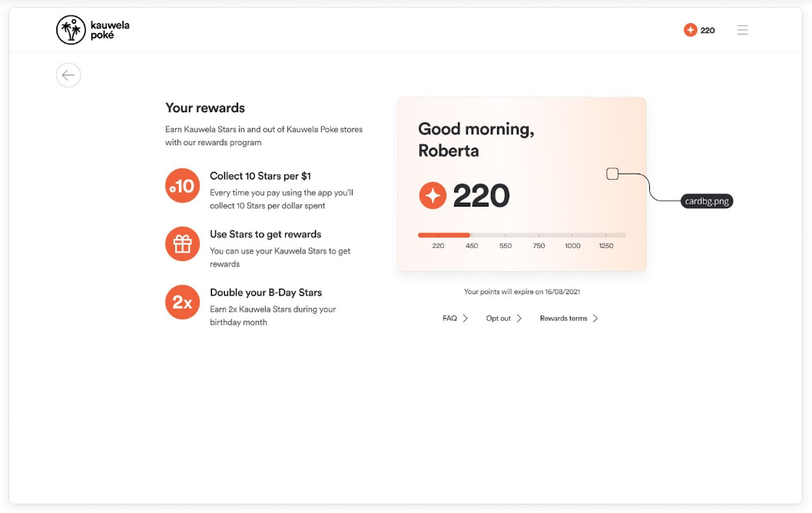
Task: Click the gift box rewards icon
Action: click(182, 243)
